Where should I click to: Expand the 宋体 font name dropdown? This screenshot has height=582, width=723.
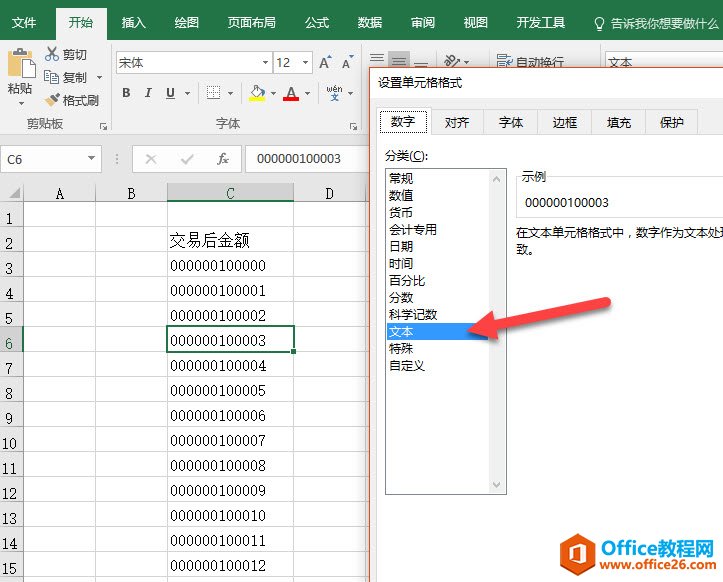coord(263,63)
